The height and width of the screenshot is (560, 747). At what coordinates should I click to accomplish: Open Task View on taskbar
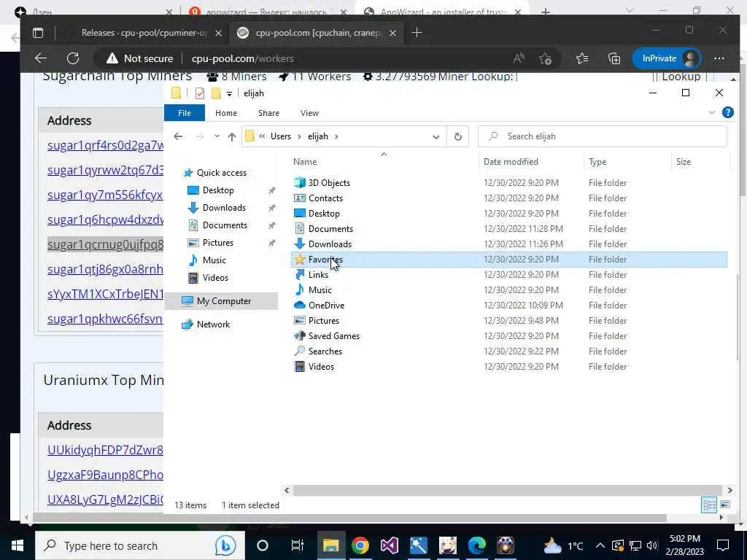pos(298,545)
